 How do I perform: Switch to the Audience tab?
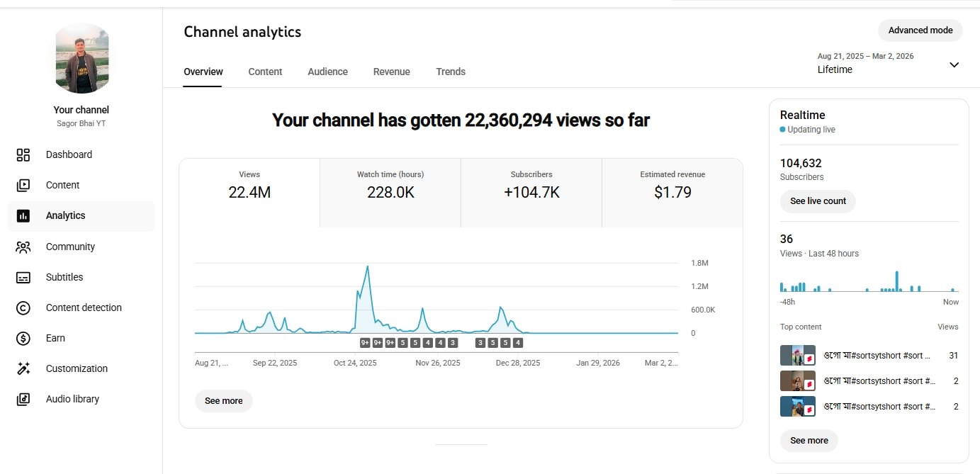point(327,72)
